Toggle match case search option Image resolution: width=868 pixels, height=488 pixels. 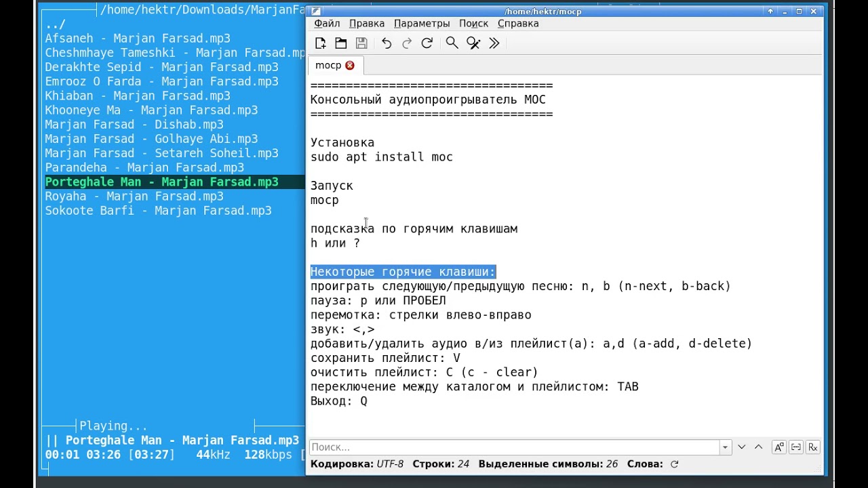[778, 447]
